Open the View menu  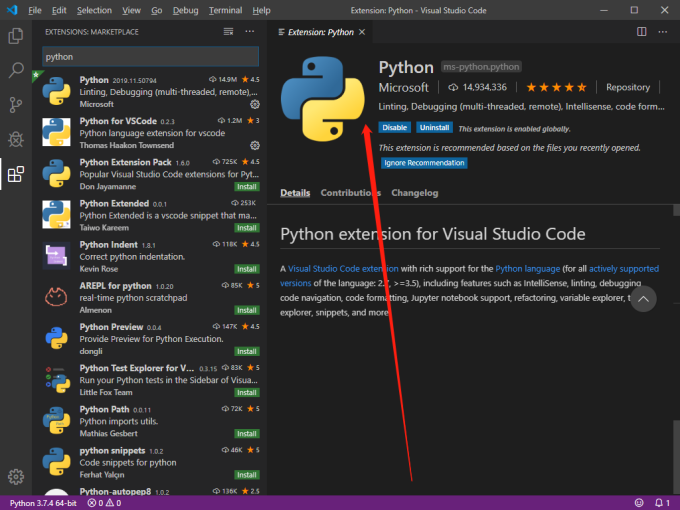131,10
